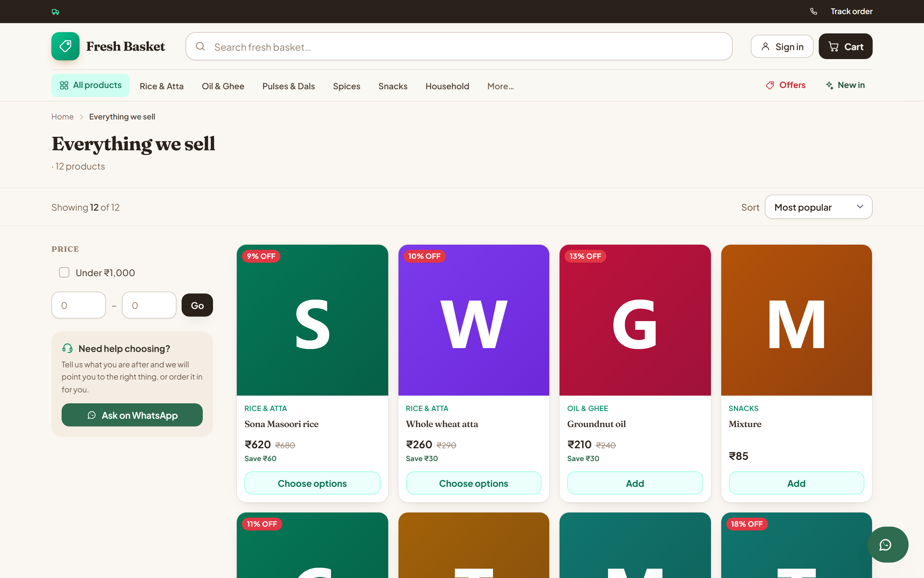
Task: Click the delivery truck icon in top bar
Action: click(56, 12)
